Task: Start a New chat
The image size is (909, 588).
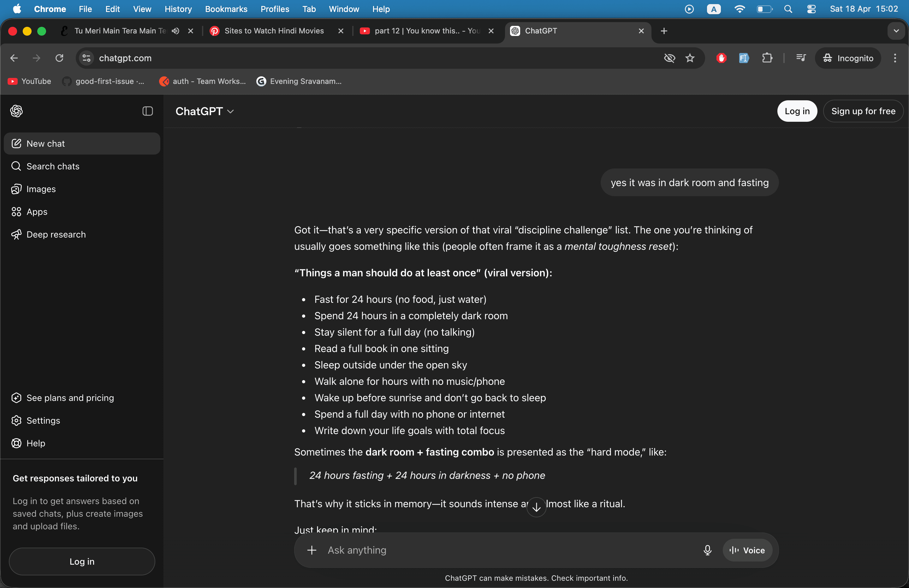Action: click(82, 144)
